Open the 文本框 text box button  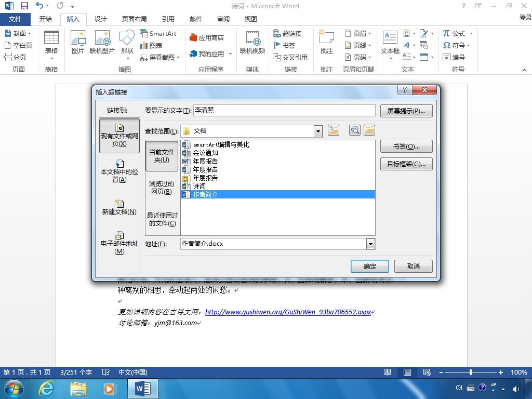point(390,45)
